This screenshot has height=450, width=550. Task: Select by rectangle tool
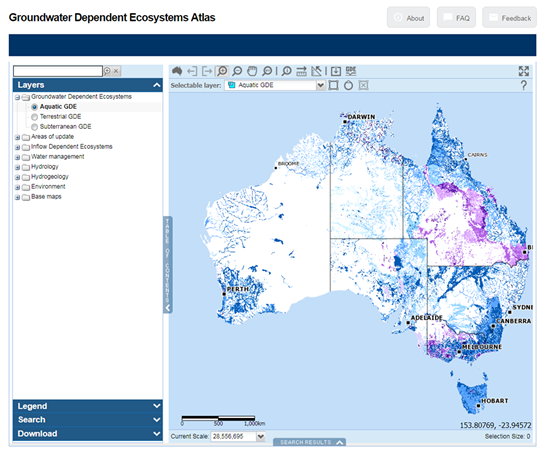click(x=333, y=85)
